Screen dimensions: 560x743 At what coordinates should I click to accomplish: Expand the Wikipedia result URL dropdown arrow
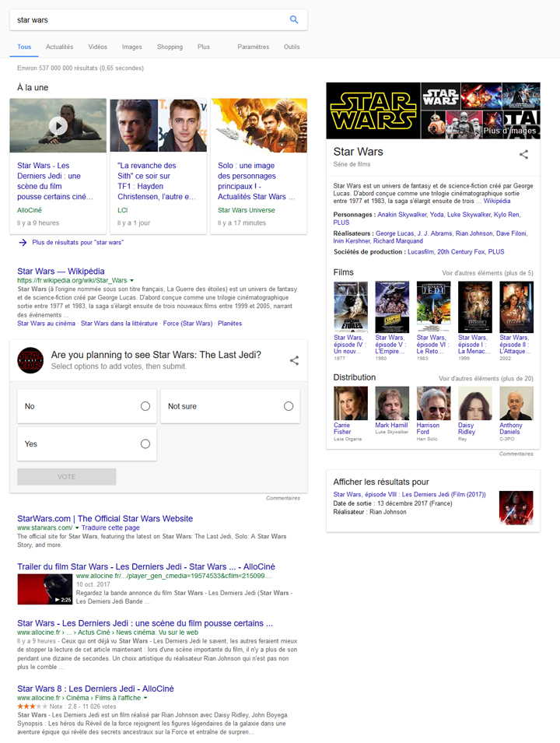[x=131, y=281]
